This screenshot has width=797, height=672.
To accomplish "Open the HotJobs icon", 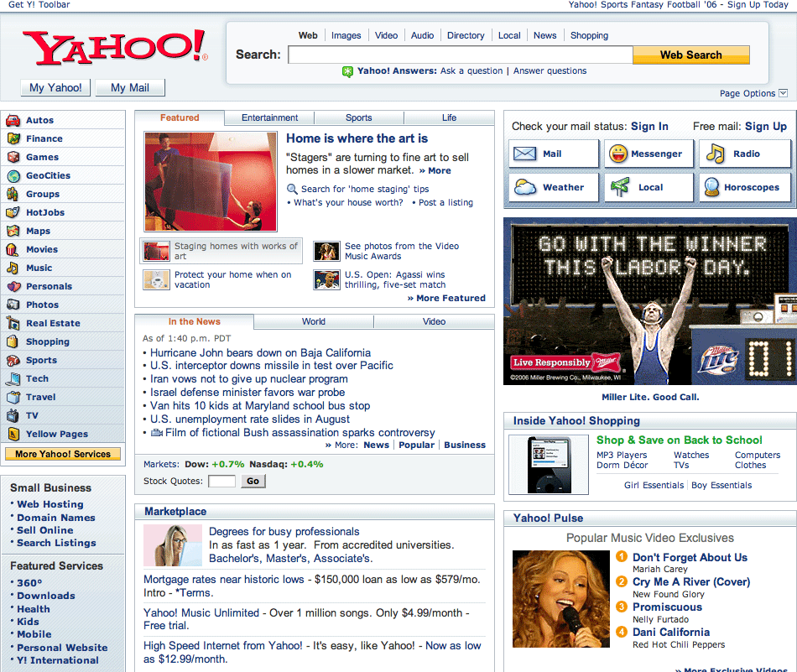I will [13, 212].
